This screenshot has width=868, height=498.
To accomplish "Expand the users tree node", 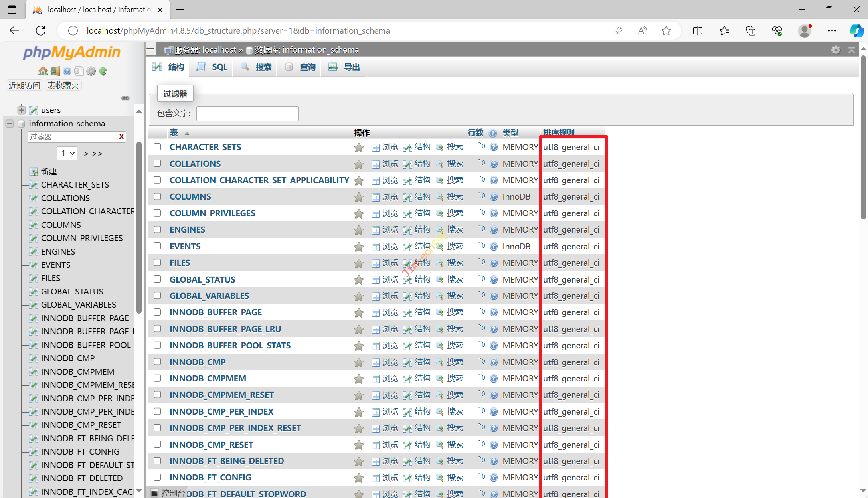I will tap(22, 110).
